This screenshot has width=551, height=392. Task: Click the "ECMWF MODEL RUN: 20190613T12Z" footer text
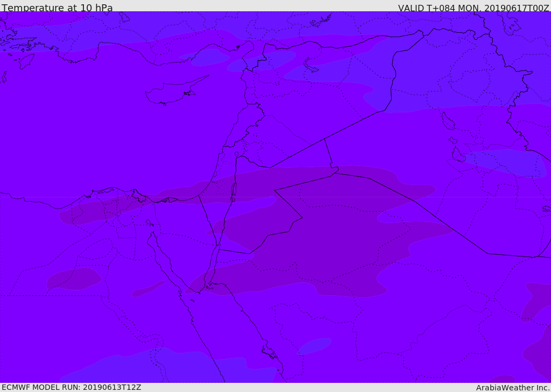coord(72,387)
